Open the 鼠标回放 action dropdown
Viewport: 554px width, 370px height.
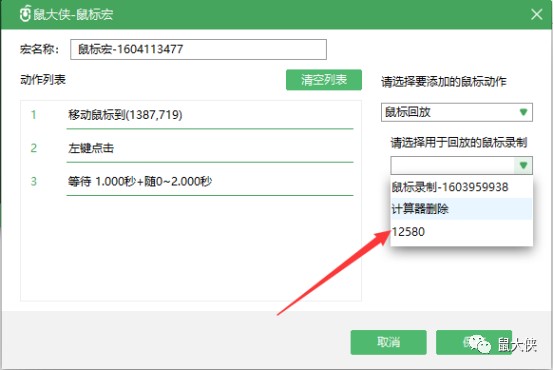pyautogui.click(x=456, y=112)
